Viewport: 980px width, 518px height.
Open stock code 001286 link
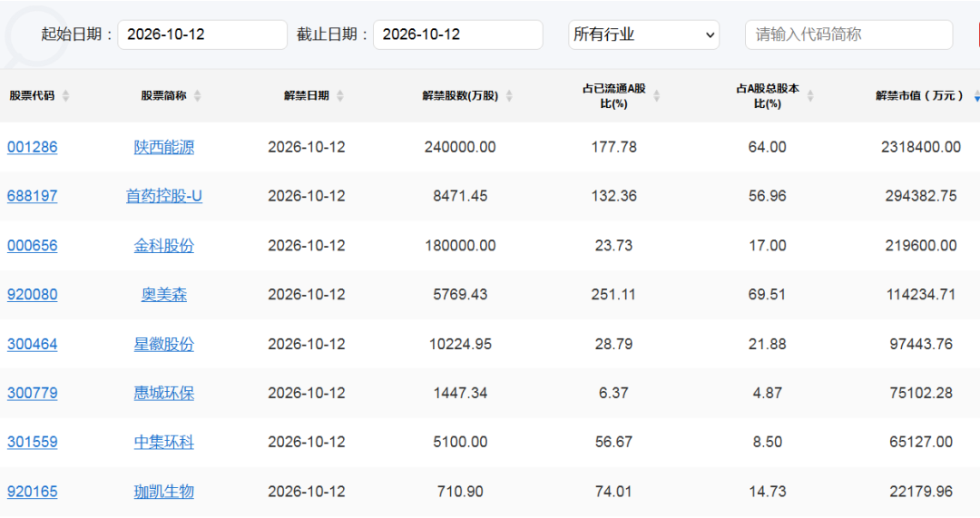(x=33, y=147)
